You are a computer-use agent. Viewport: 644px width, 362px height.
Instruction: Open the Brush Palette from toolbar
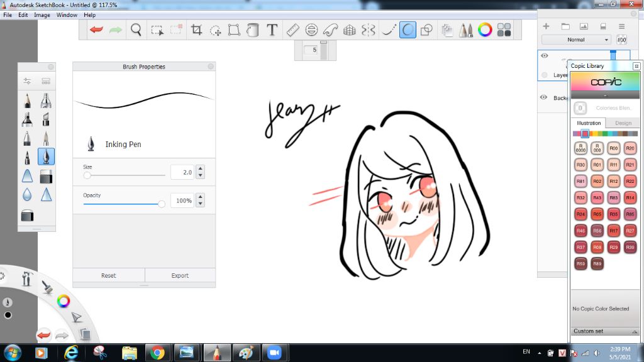(466, 30)
